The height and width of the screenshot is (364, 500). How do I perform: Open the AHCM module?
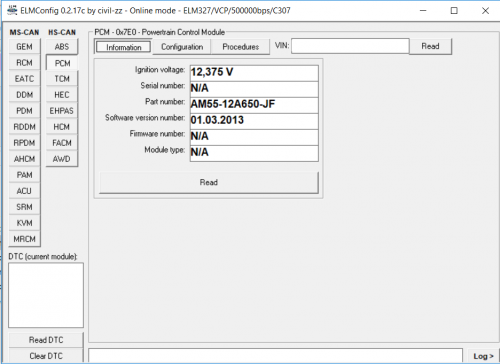(25, 159)
